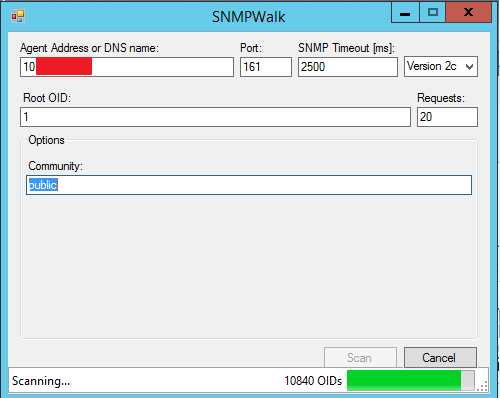Viewport: 500px width, 398px height.
Task: Click the window resize grip in the corner
Action: (482, 386)
